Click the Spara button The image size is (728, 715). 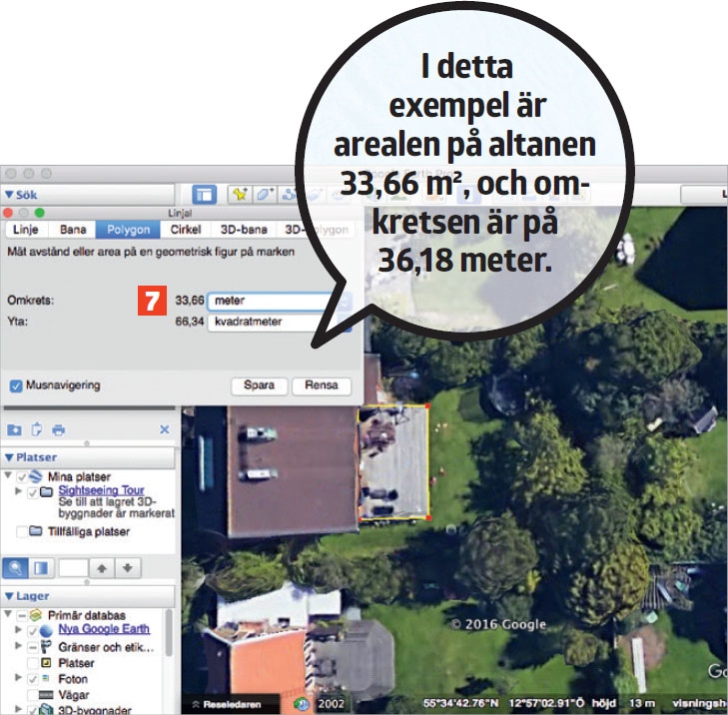(260, 385)
